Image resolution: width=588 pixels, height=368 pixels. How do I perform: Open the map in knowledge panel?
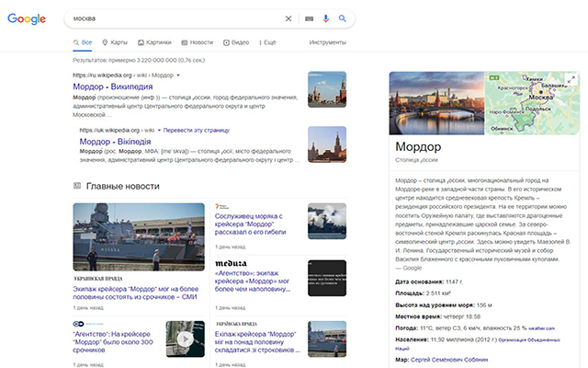click(532, 103)
